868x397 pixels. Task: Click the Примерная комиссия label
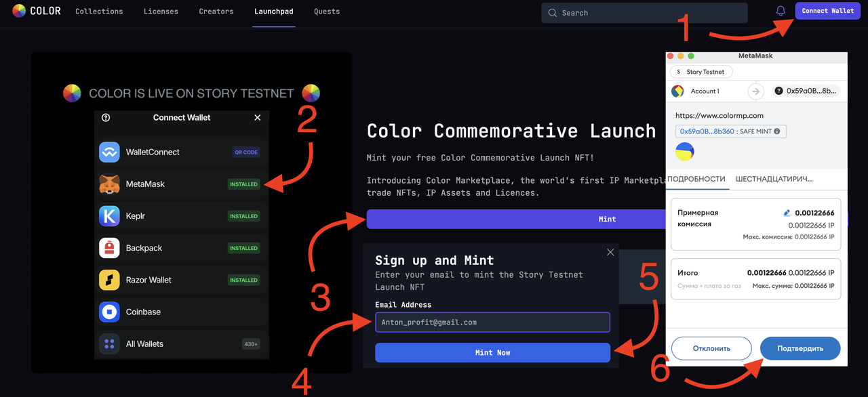tap(698, 218)
